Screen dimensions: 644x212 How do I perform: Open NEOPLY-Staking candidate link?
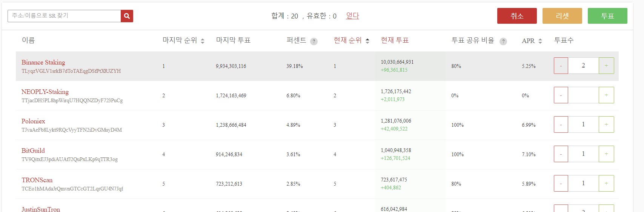45,92
